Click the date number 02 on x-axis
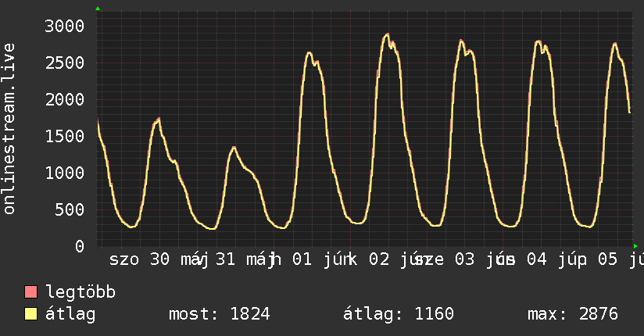The height and width of the screenshot is (336, 644). tap(379, 259)
